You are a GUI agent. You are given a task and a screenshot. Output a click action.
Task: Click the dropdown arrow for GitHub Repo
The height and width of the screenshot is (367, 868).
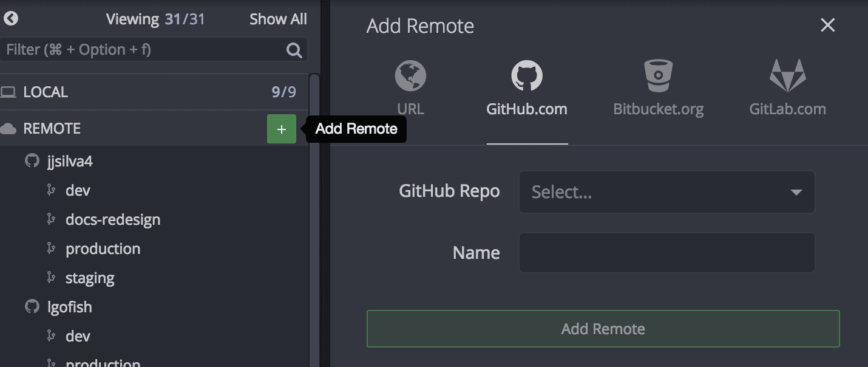coord(798,192)
